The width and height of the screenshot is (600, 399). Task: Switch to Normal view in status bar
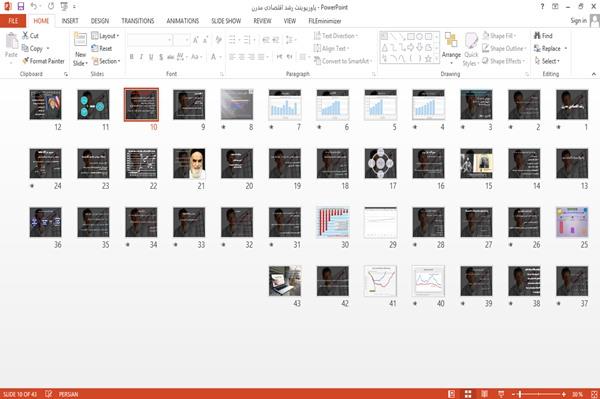point(452,394)
